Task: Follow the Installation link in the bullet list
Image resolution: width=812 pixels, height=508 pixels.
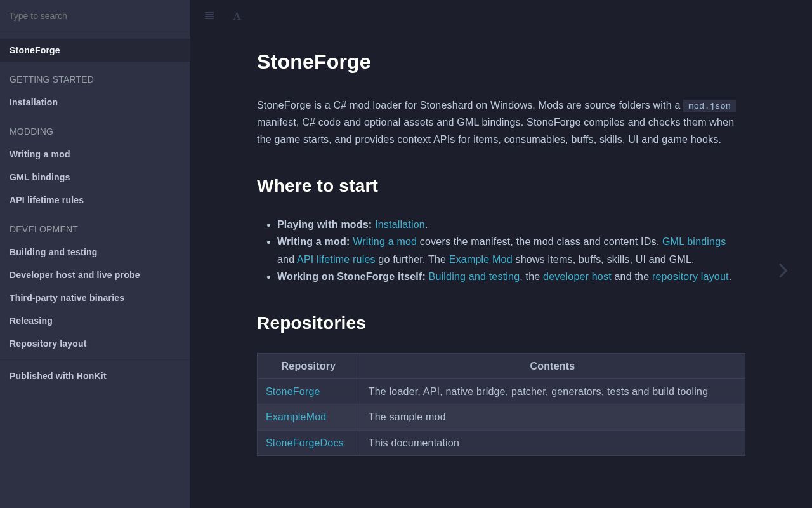Action: [x=400, y=225]
